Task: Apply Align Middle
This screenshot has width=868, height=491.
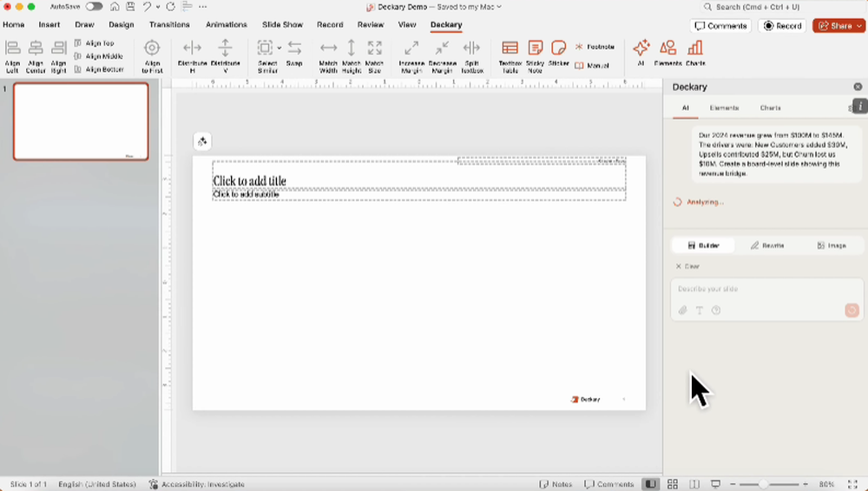Action: pyautogui.click(x=99, y=56)
